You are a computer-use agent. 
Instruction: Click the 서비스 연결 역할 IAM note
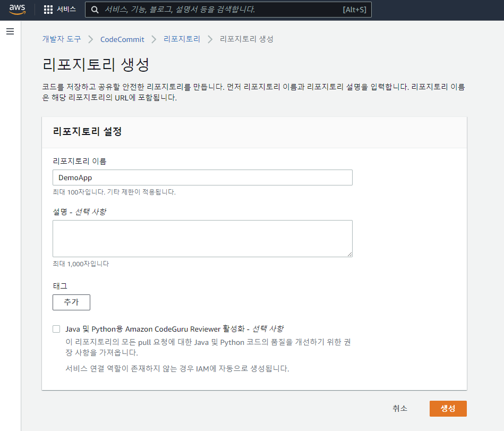[x=177, y=368]
